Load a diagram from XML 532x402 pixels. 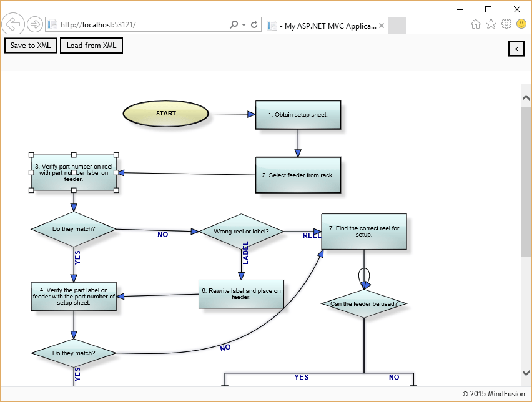tap(91, 45)
